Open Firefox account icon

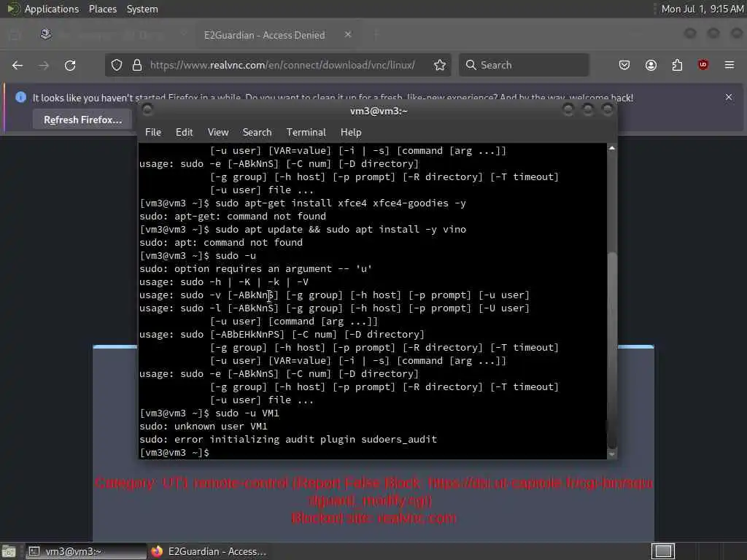651,65
